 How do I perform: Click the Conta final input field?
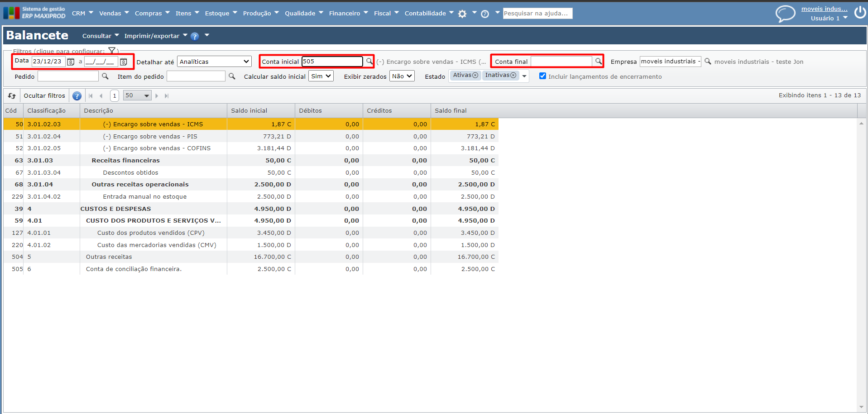[x=561, y=62]
